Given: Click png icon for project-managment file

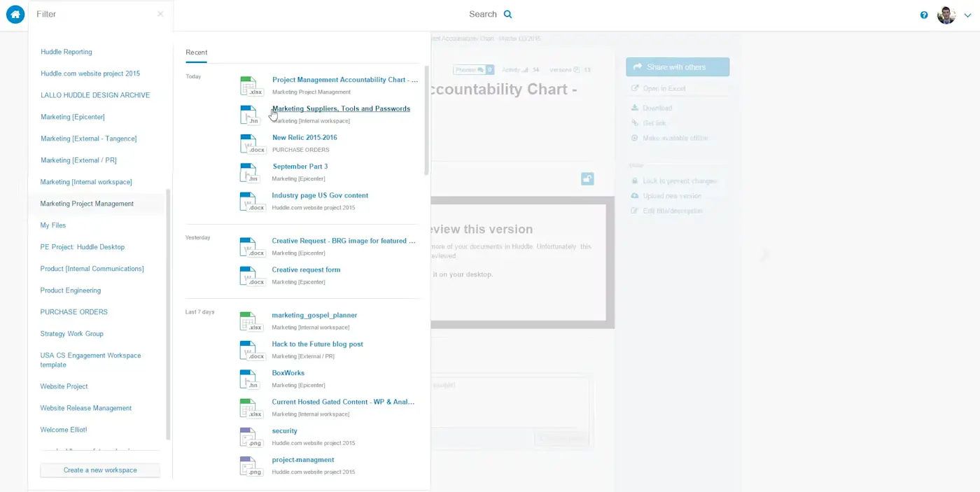Looking at the screenshot, I should click(x=251, y=466).
